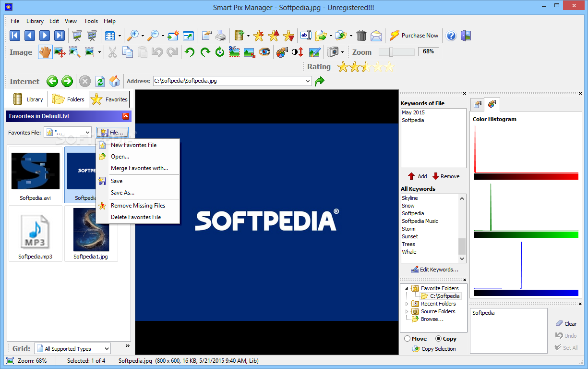This screenshot has height=369, width=588.
Task: Choose Delete Favorites File menu item
Action: (138, 217)
